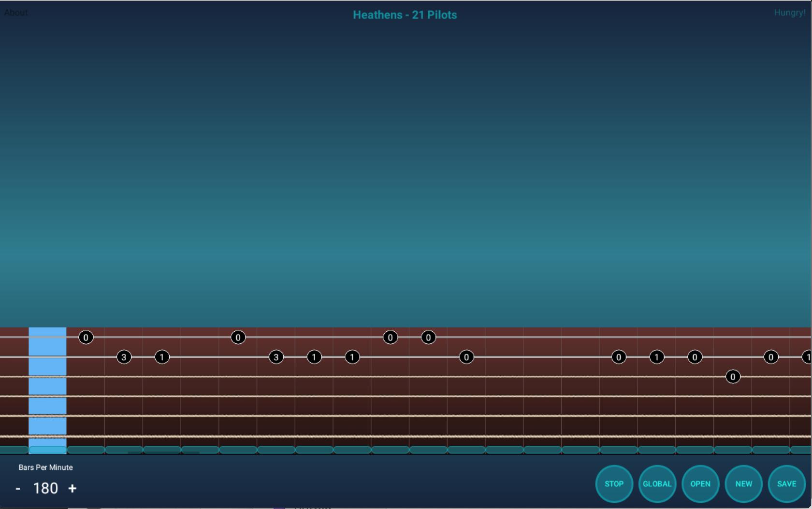
Task: Save the song with SAVE button
Action: coord(786,484)
